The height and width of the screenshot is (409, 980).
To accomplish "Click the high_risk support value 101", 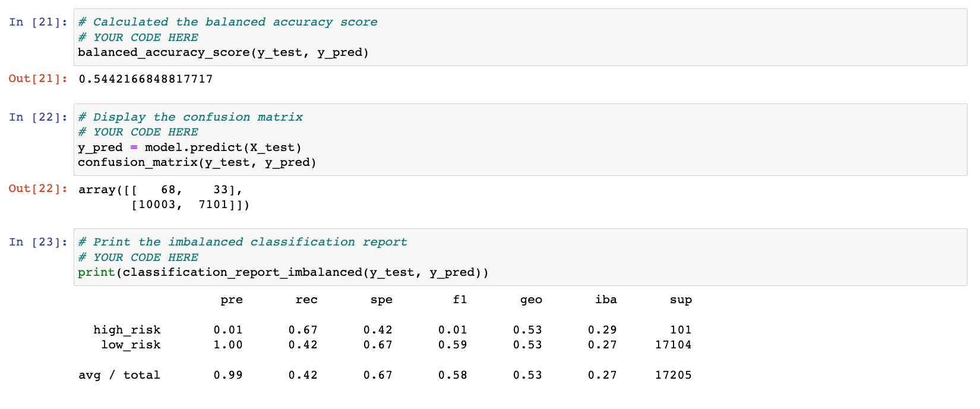I will 681,330.
